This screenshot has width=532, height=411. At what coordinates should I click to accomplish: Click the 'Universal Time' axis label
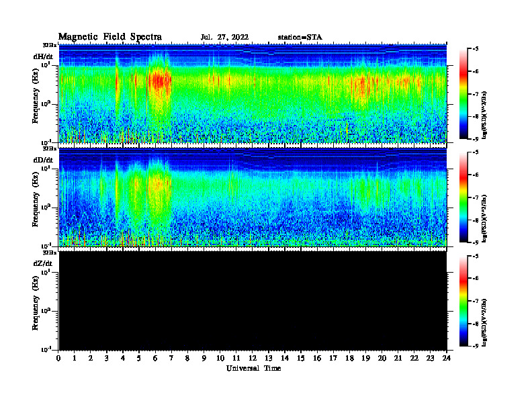[253, 368]
